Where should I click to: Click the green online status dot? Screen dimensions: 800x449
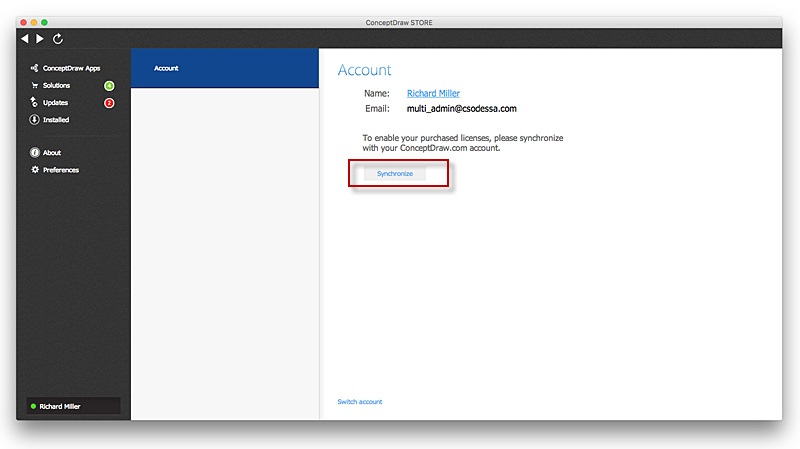click(x=33, y=407)
